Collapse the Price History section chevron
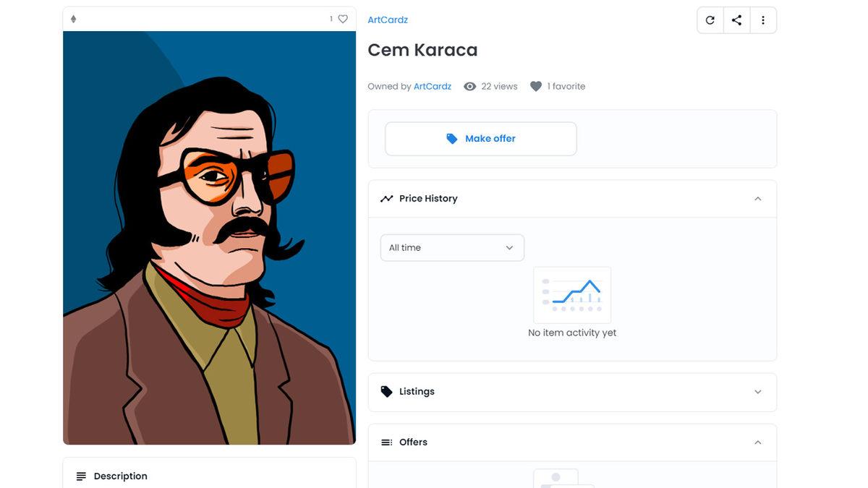Screen dimensions: 868x488 coord(757,199)
